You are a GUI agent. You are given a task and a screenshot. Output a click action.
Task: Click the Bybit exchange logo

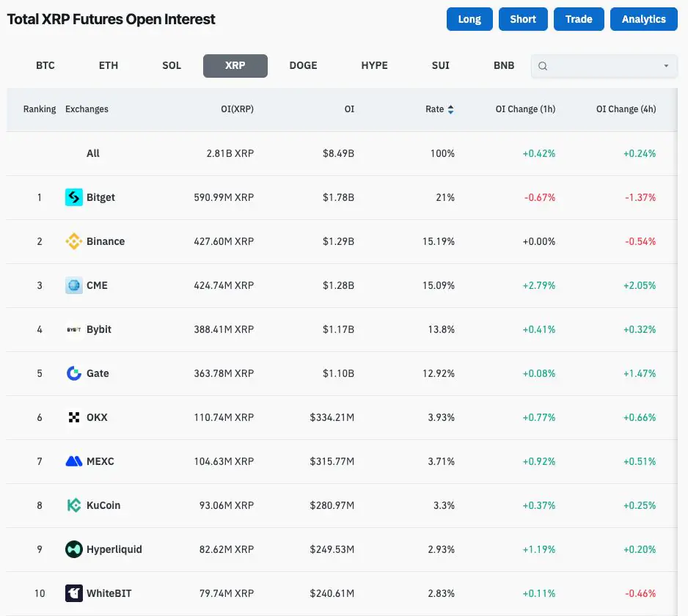tap(73, 329)
